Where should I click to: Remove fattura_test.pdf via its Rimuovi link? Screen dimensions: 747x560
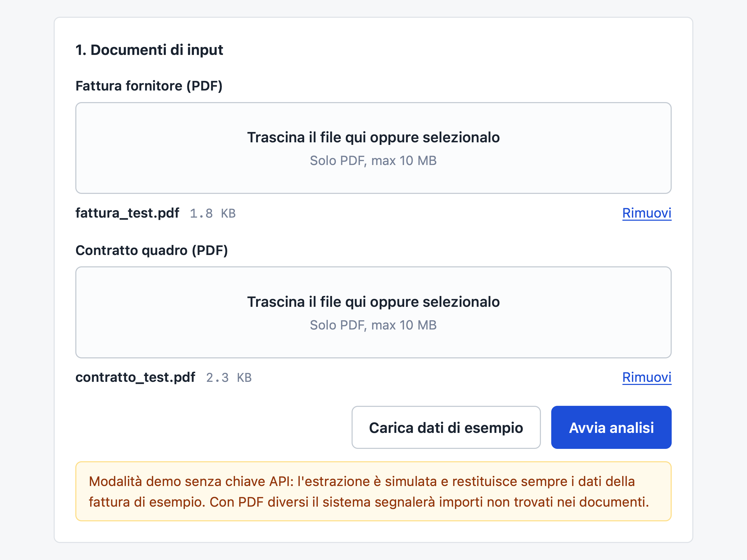coord(647,213)
